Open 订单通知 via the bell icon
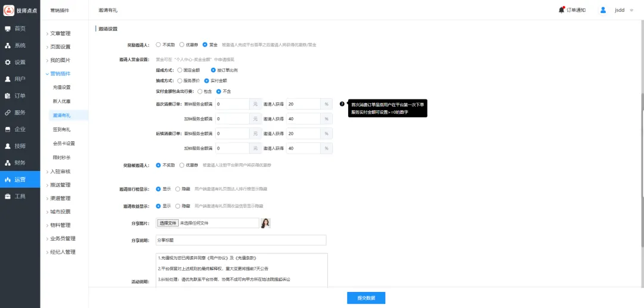This screenshot has height=308, width=644. tap(562, 10)
